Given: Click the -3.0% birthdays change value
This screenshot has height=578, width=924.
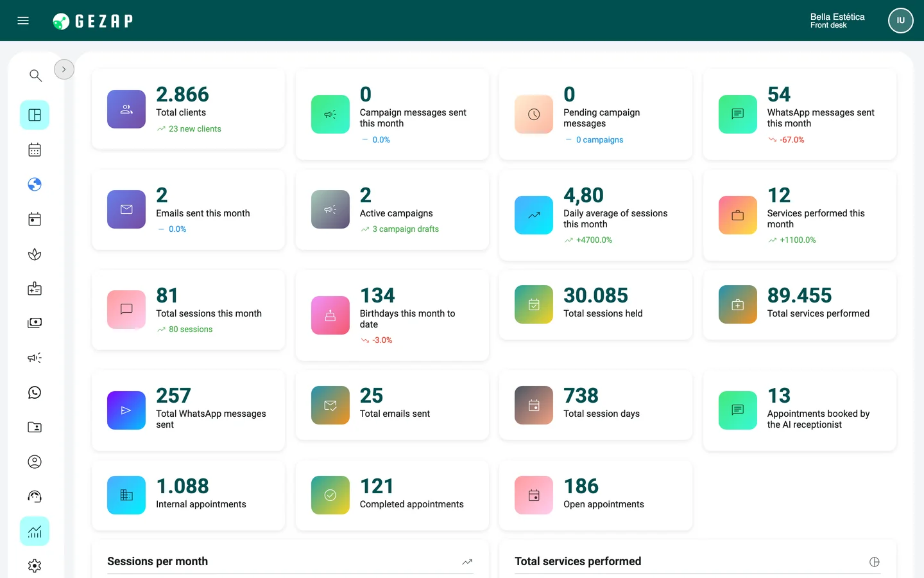Looking at the screenshot, I should (382, 340).
